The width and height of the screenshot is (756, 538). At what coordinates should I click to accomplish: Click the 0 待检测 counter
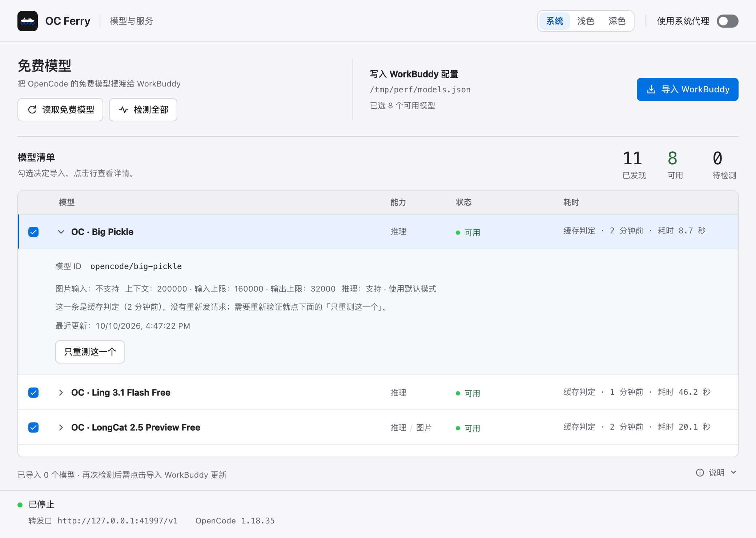click(724, 165)
